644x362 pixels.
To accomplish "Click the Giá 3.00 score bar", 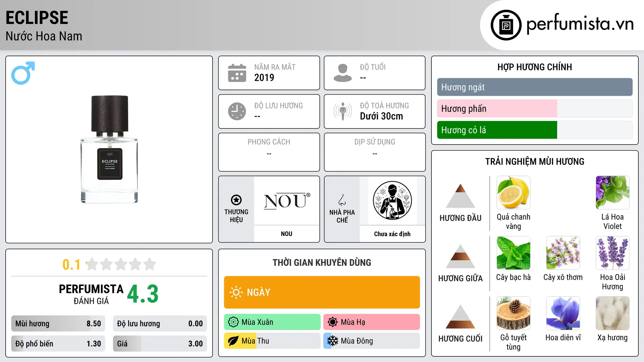I will pyautogui.click(x=160, y=343).
